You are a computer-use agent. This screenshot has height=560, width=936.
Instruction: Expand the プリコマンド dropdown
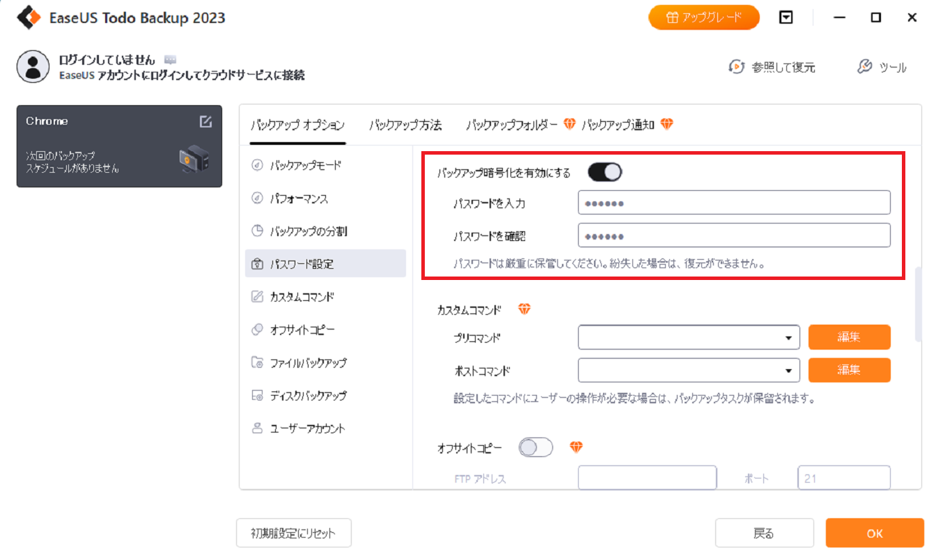tap(788, 338)
